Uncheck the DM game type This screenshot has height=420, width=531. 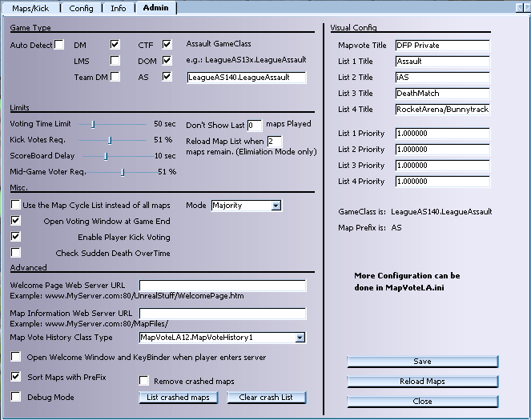tap(115, 44)
